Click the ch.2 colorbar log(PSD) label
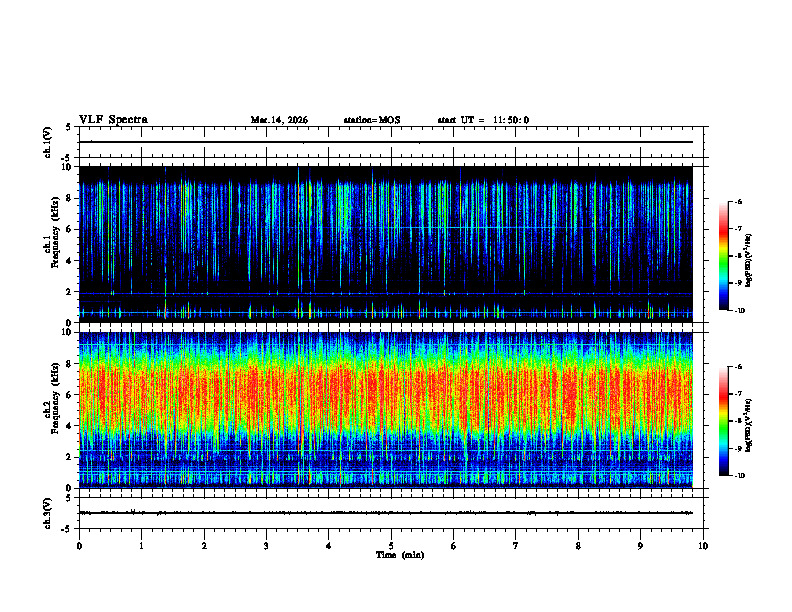Screen dimensions: 792x612 pyautogui.click(x=749, y=426)
